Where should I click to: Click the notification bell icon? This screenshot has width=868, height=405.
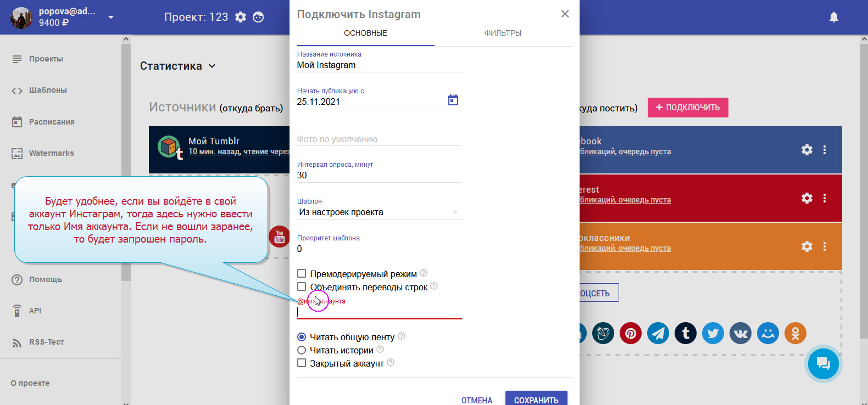833,17
